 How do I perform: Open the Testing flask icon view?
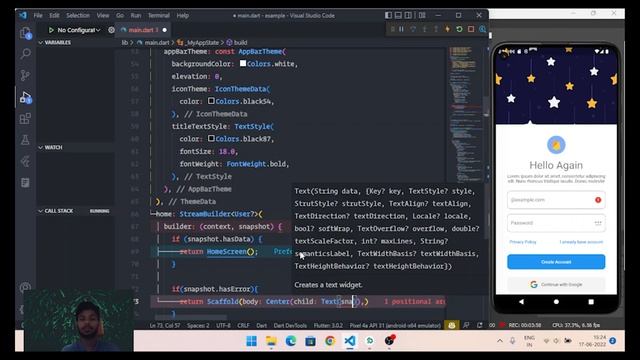[25, 140]
